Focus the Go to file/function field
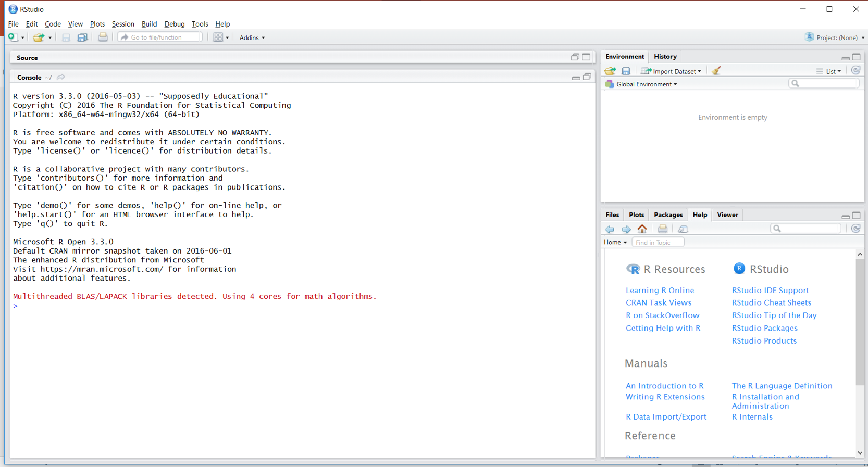The image size is (868, 467). [x=160, y=37]
